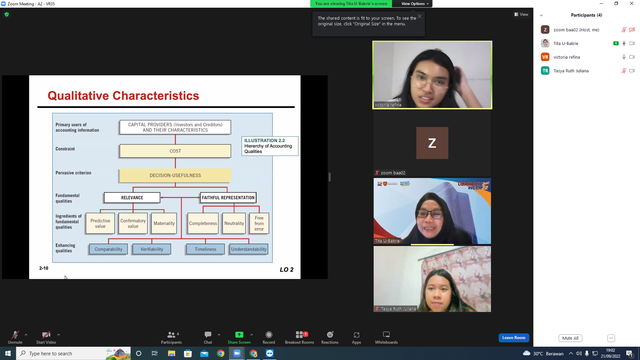
Task: Toggle the Participants panel from the toolbar
Action: 171,337
